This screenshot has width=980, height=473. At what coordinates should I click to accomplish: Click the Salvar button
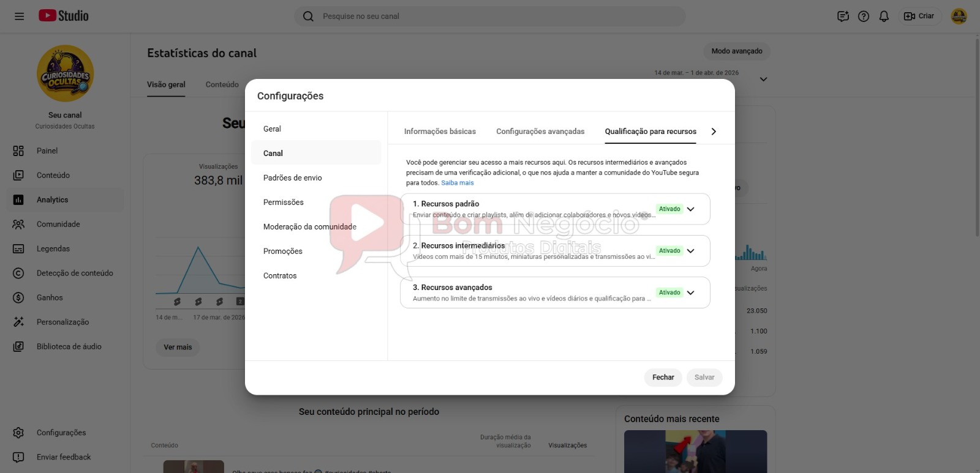704,378
